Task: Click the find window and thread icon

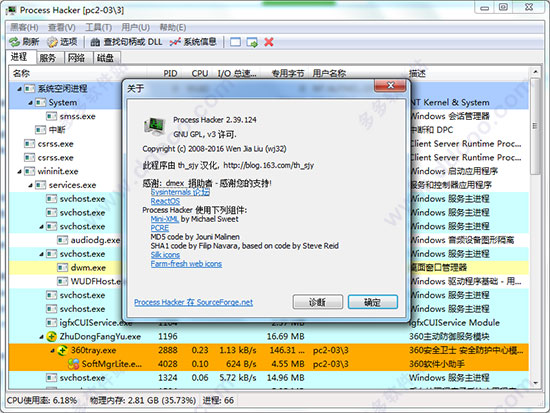Action: click(x=252, y=42)
